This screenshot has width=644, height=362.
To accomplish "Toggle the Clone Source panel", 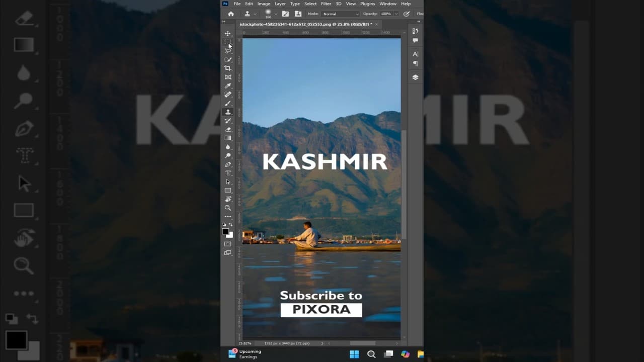I will [298, 14].
